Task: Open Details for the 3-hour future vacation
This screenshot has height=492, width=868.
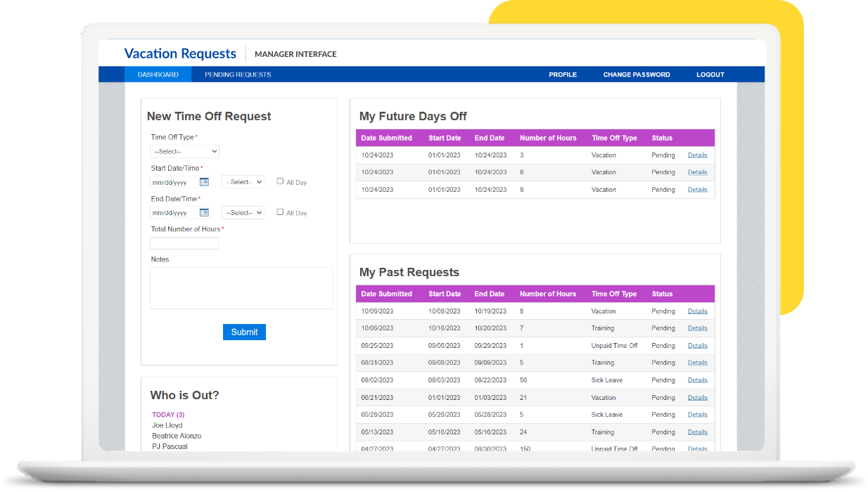Action: pos(698,155)
